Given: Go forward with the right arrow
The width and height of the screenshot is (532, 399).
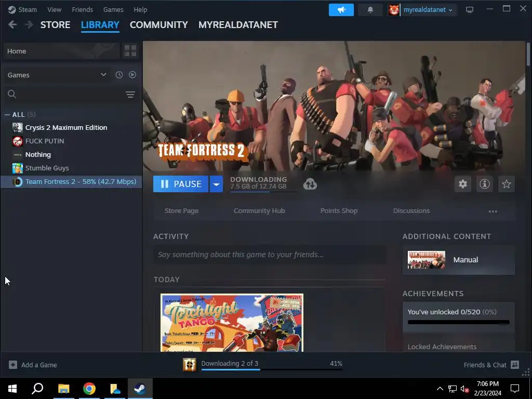Looking at the screenshot, I should 29,24.
